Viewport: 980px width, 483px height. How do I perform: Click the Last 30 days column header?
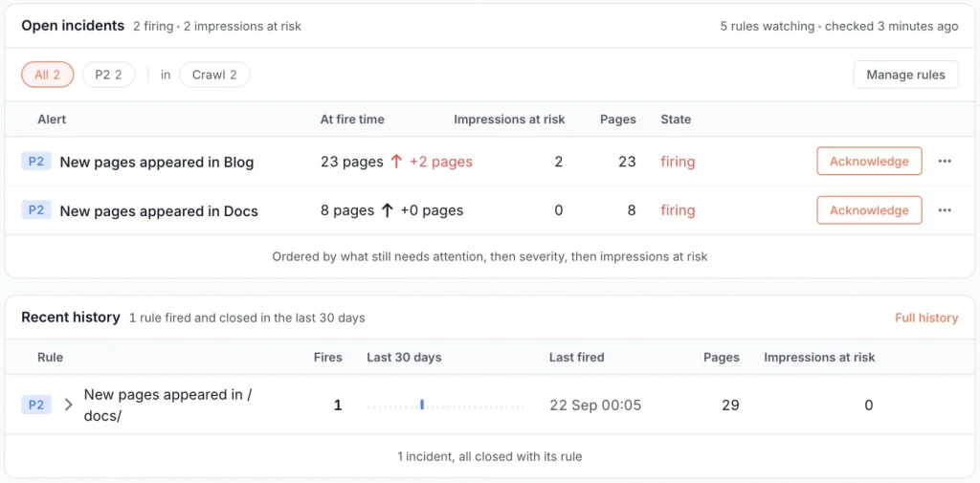point(404,358)
